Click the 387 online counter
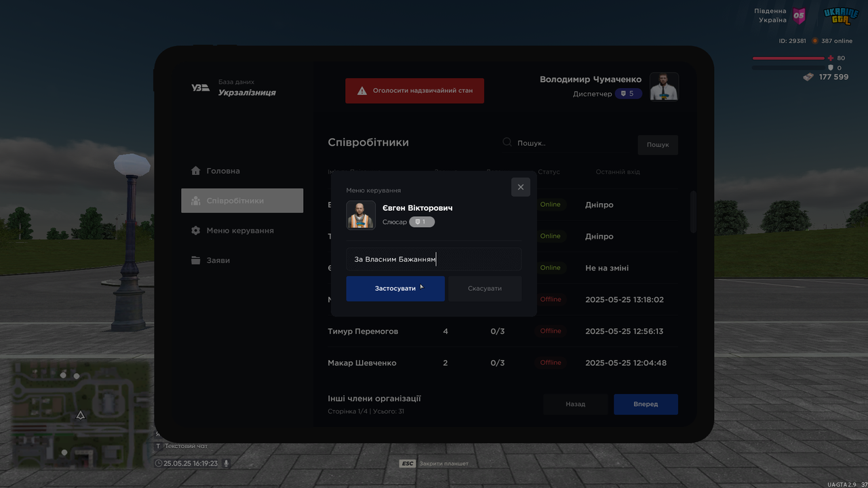This screenshot has height=488, width=868. (836, 41)
